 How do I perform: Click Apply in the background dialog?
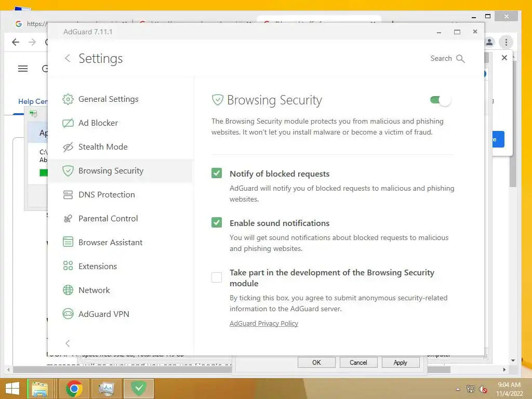point(401,362)
